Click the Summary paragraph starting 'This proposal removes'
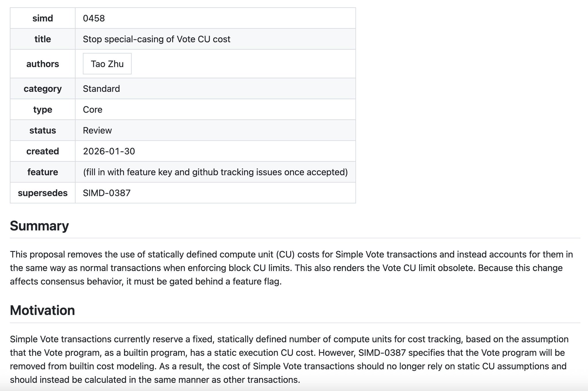 point(291,268)
